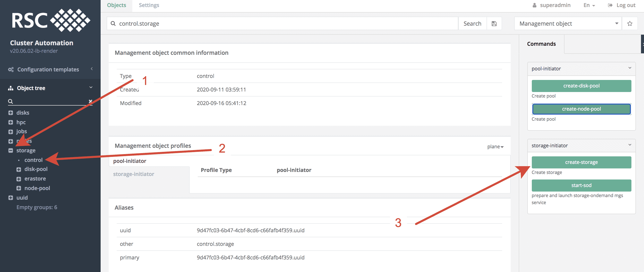
Task: Expand the disk-pool plus icon
Action: pos(19,169)
